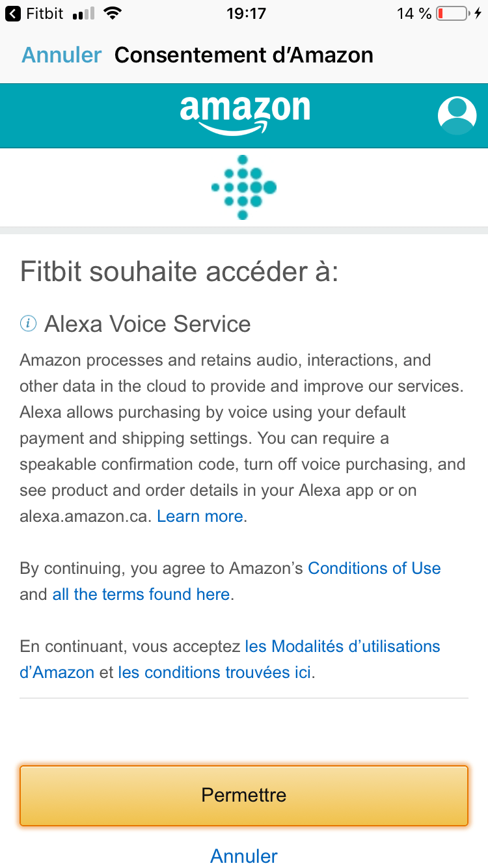The height and width of the screenshot is (868, 488).
Task: Open "les Modalités d'utilisations d'Amazon" link
Action: (x=342, y=646)
